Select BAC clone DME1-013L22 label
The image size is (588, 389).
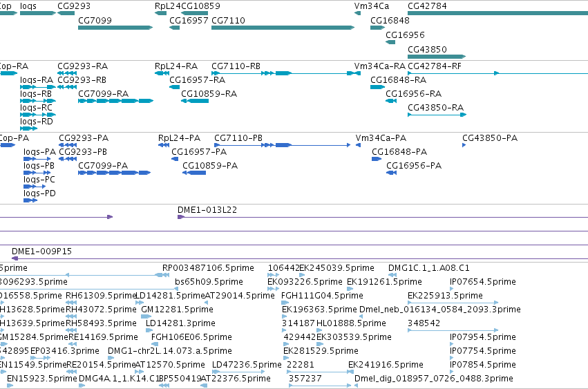coord(207,210)
